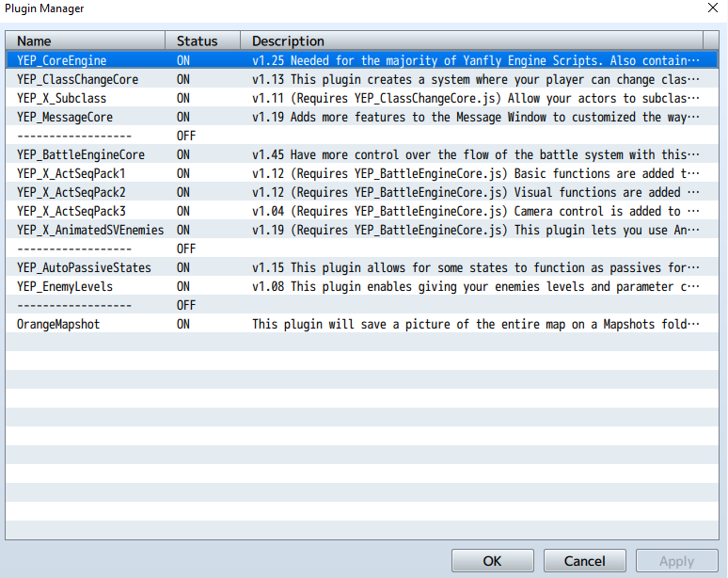Click the ON status of YEP_MessageCore
Screen dimensions: 728x578
(x=183, y=117)
